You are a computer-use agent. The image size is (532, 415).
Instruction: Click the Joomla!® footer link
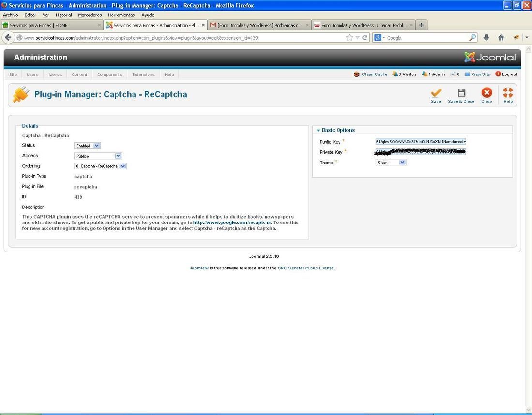click(199, 268)
